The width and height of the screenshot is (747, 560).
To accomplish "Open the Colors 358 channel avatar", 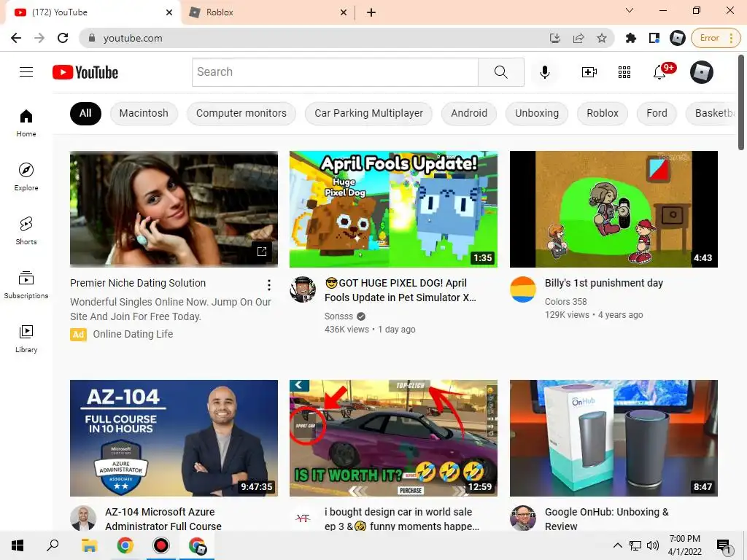I will point(522,289).
